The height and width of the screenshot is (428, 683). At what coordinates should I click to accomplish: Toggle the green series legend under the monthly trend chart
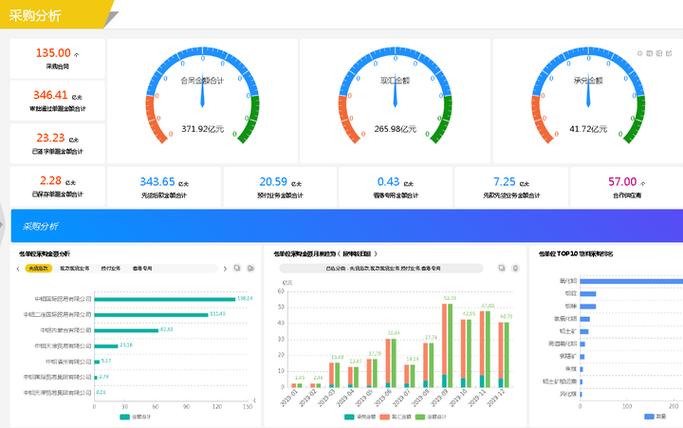click(431, 417)
